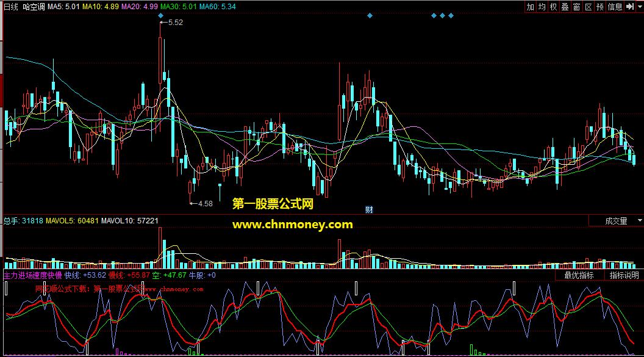Click the MA5: 5.01 value
644x357 pixels.
(x=63, y=7)
